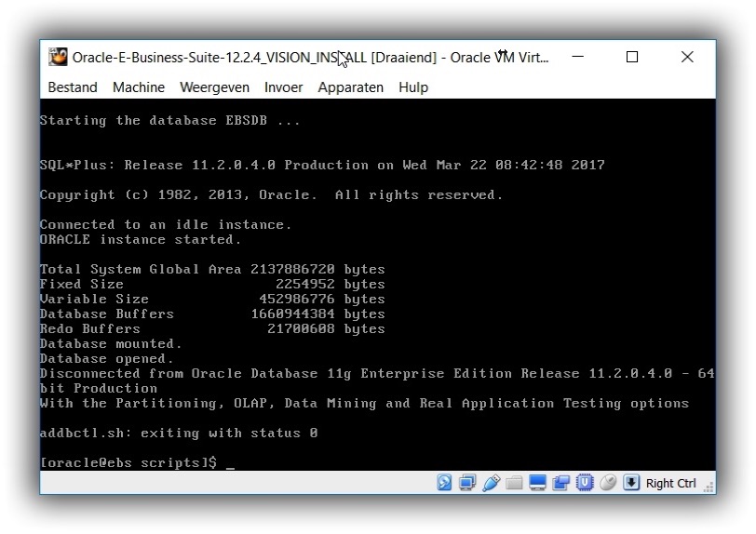Click the USB devices status icon
The width and height of the screenshot is (756, 534).
pyautogui.click(x=491, y=483)
